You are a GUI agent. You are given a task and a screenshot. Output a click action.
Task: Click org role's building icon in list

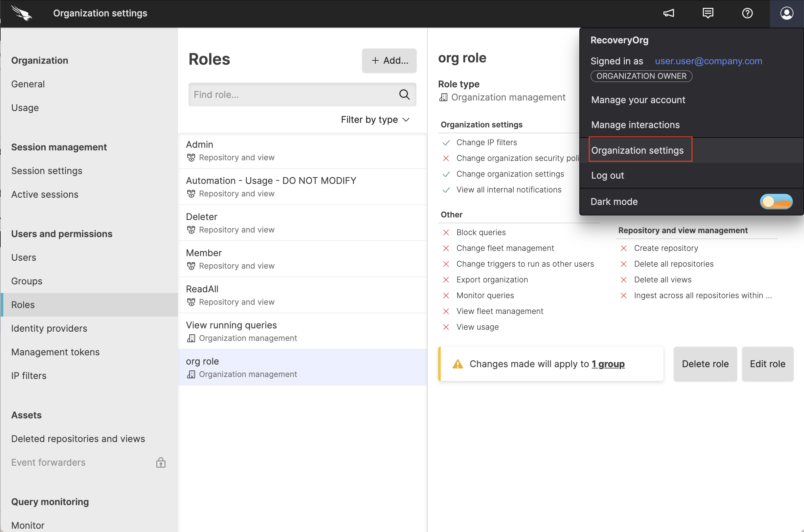[191, 374]
